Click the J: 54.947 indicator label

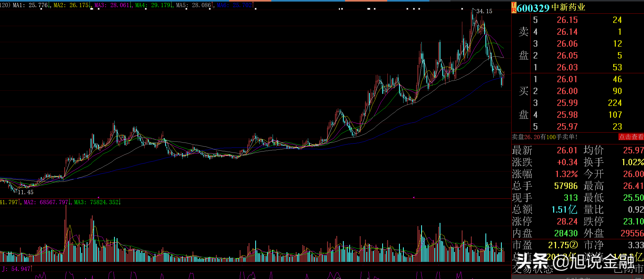pyautogui.click(x=16, y=269)
